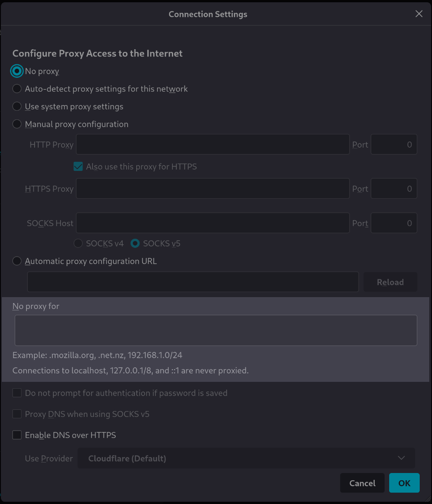This screenshot has width=432, height=504.
Task: Confirm settings with the OK button
Action: (404, 483)
